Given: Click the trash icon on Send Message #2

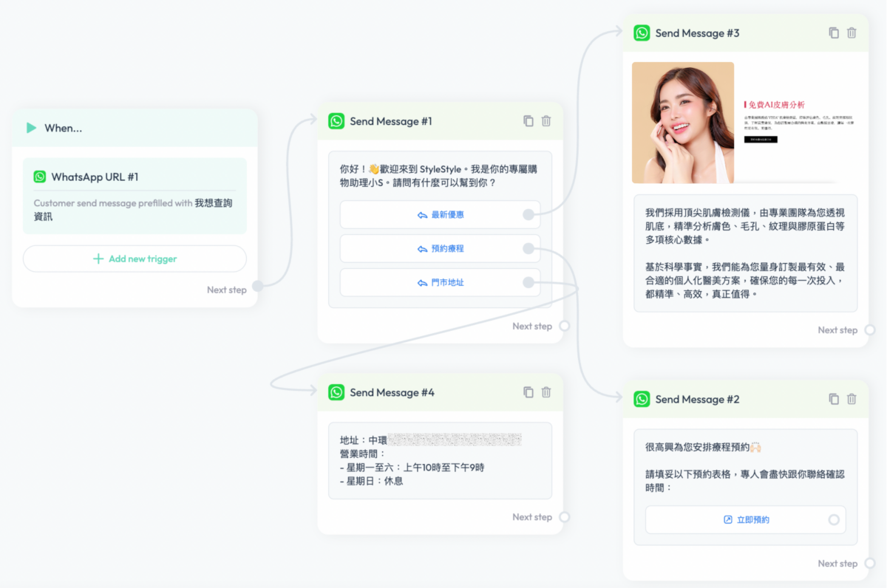Looking at the screenshot, I should pos(852,399).
